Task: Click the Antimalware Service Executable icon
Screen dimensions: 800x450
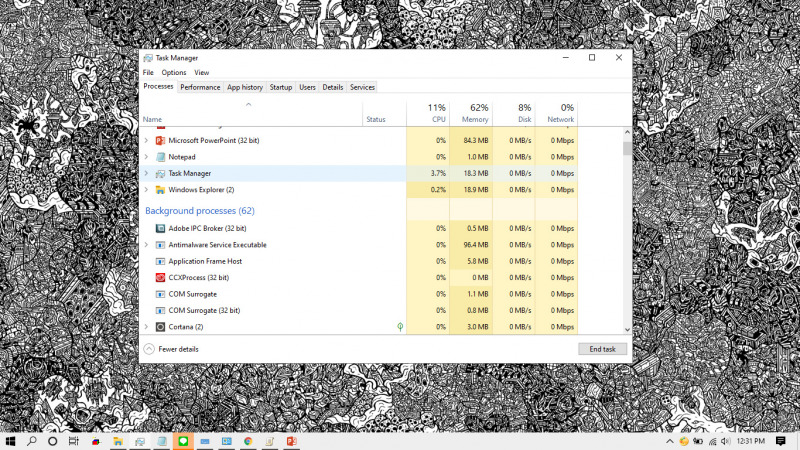Action: click(x=160, y=245)
